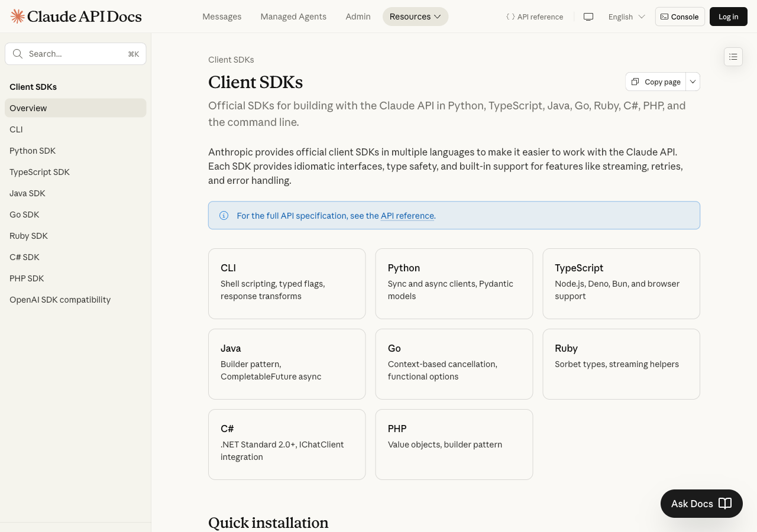The height and width of the screenshot is (532, 757).
Task: Toggle theme with the monitor icon
Action: click(x=588, y=17)
